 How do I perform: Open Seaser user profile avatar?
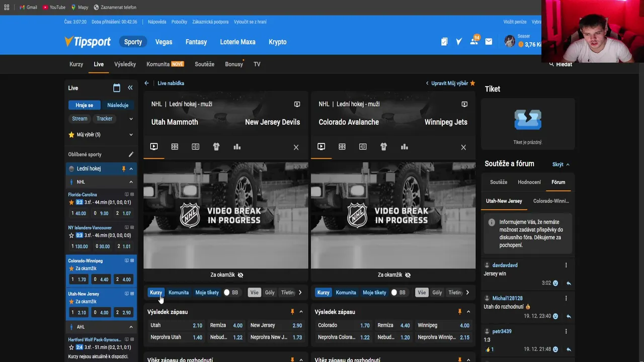click(510, 41)
